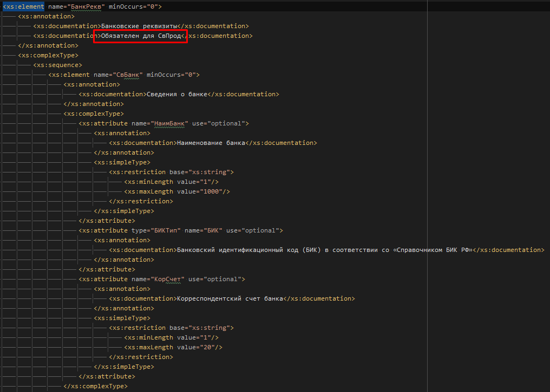Select the "НаимБанк" attribute name

point(169,123)
